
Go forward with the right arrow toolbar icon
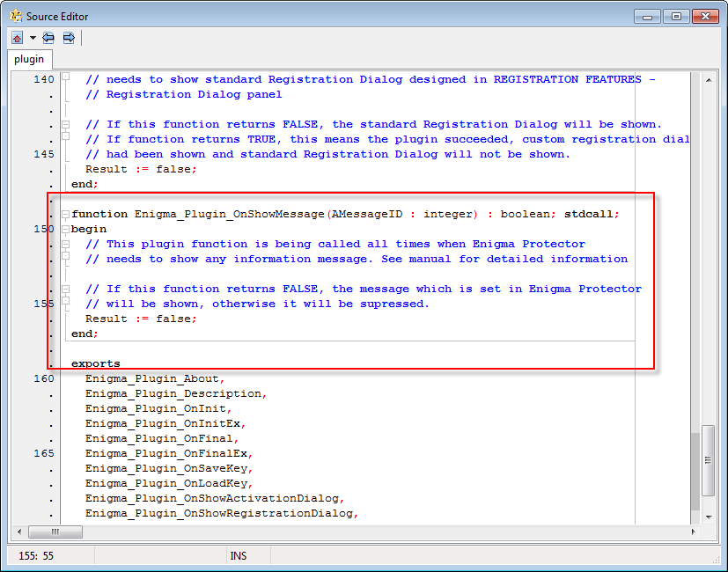[69, 38]
